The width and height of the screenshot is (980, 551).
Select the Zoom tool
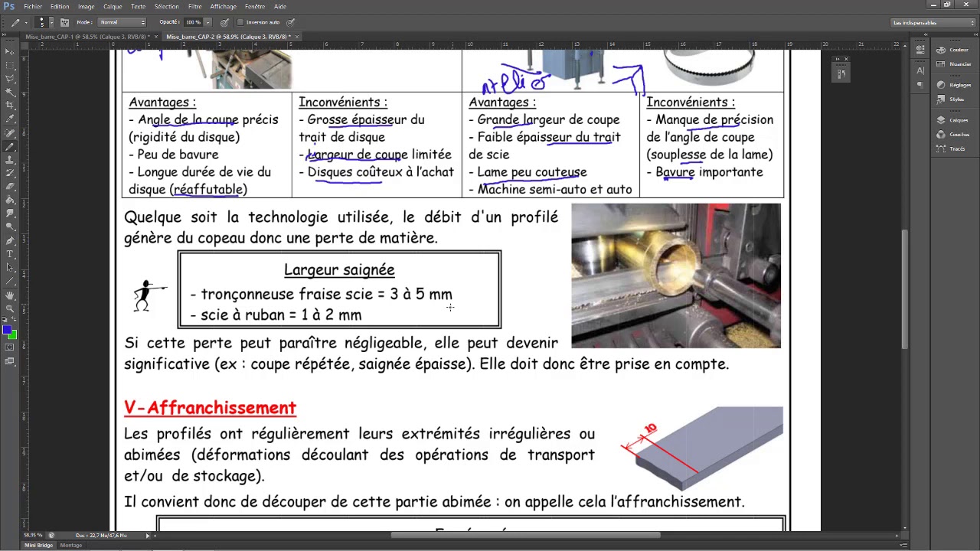(x=10, y=308)
